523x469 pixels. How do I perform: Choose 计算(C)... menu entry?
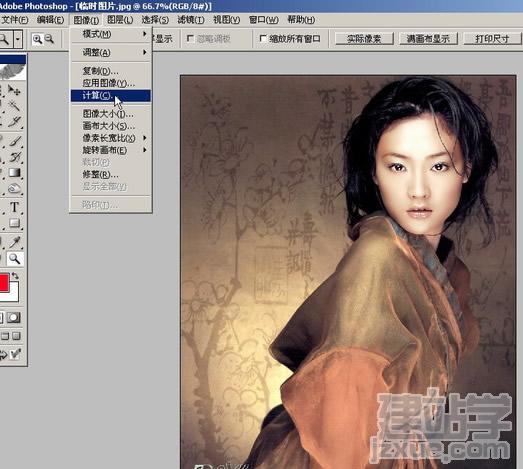tap(111, 96)
